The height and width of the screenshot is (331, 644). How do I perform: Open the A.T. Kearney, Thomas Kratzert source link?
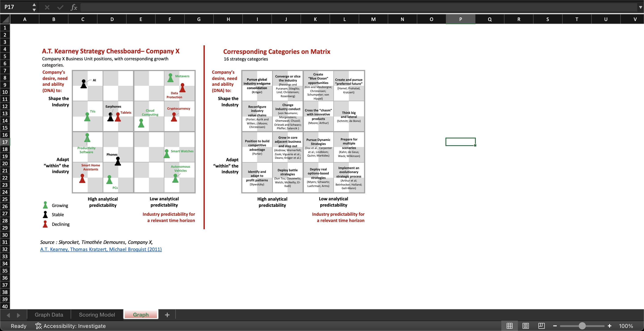pos(101,249)
